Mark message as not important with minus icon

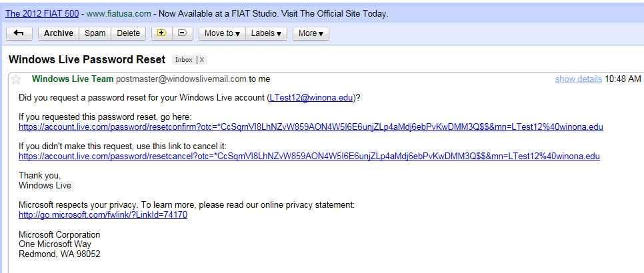point(183,33)
